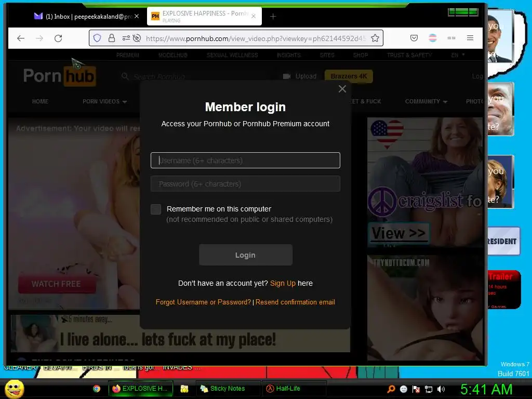Bookmark this page with the star icon
The height and width of the screenshot is (399, 532).
[x=375, y=38]
